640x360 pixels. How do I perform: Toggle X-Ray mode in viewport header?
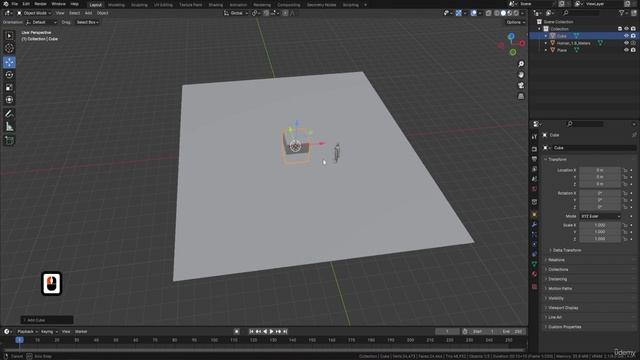click(489, 13)
